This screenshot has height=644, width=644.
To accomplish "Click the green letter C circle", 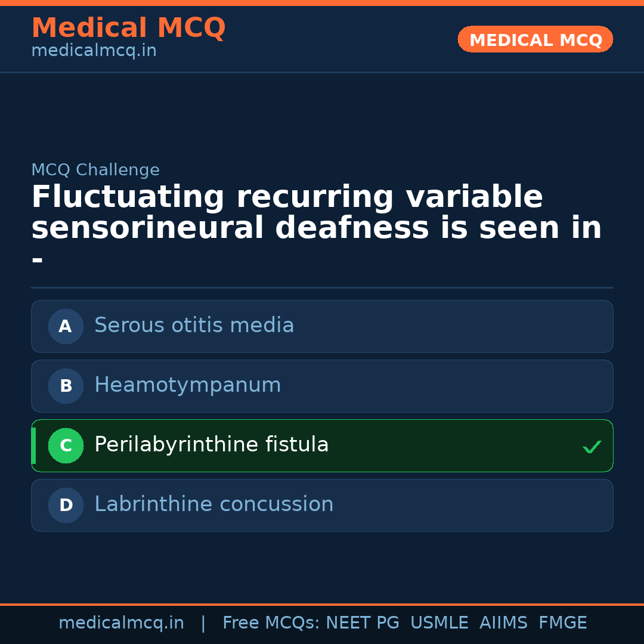I will pos(66,445).
